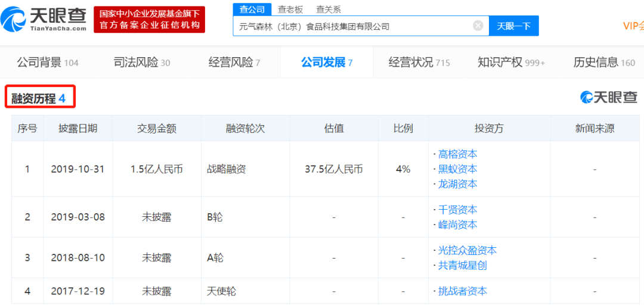This screenshot has height=308, width=644.
Task: Open investor link 千贤资本
Action: coord(457,210)
